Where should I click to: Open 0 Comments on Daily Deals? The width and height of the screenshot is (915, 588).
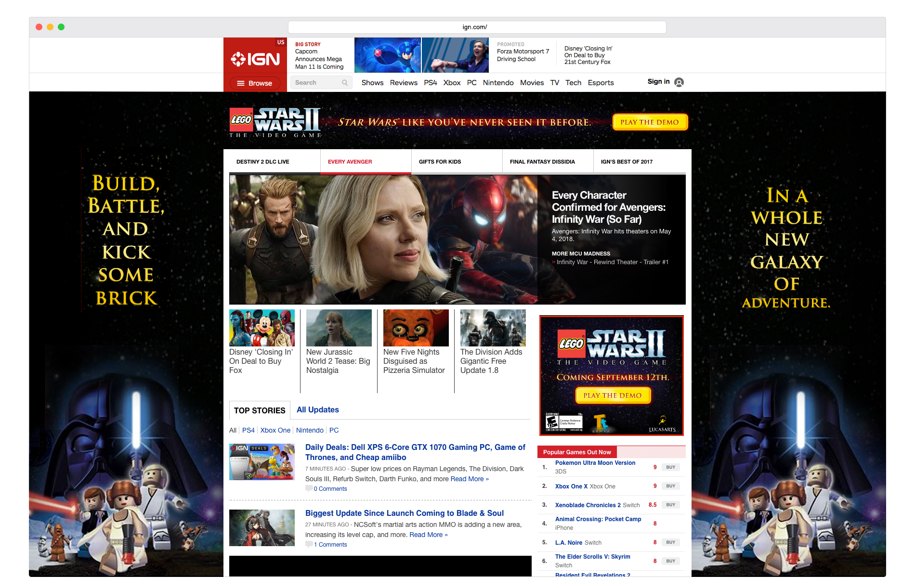(x=330, y=489)
